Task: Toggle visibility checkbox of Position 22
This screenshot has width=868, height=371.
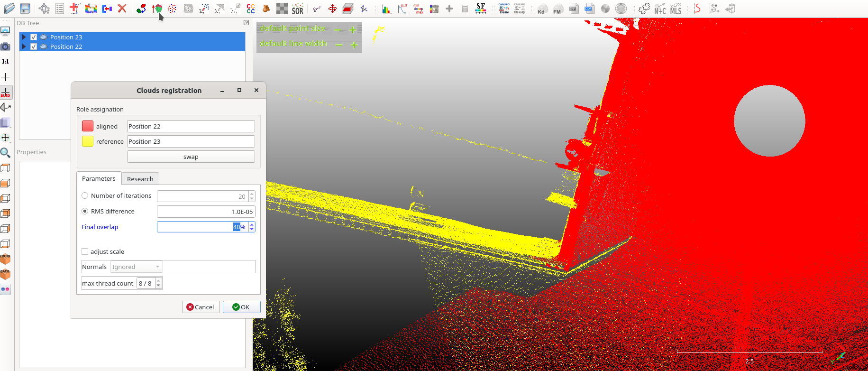Action: tap(34, 46)
